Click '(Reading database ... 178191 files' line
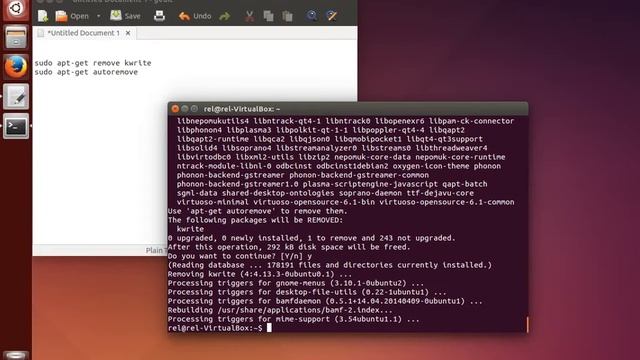Image resolution: width=640 pixels, height=360 pixels. tap(330, 265)
